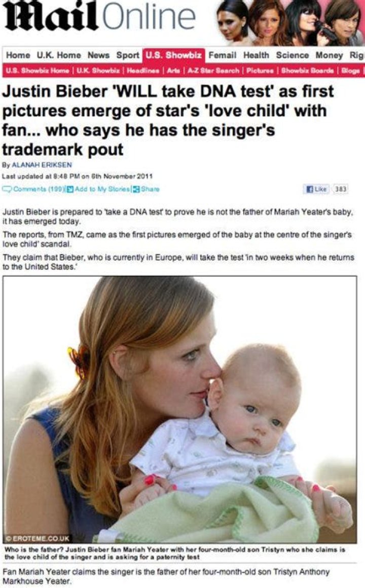The image size is (365, 588).
Task: Open the Health section
Action: pyautogui.click(x=256, y=55)
